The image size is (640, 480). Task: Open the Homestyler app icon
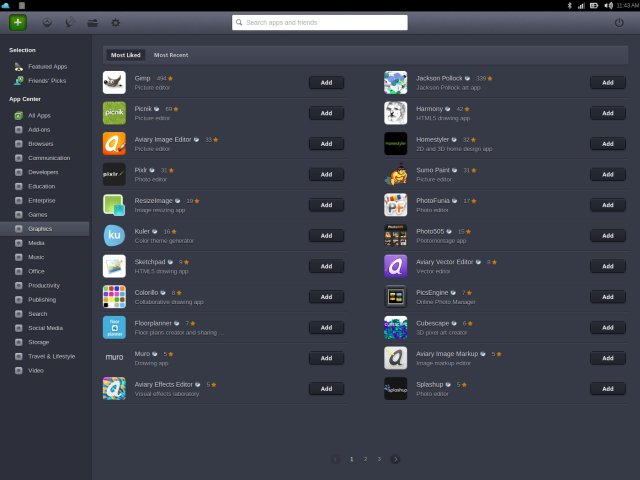coord(396,144)
